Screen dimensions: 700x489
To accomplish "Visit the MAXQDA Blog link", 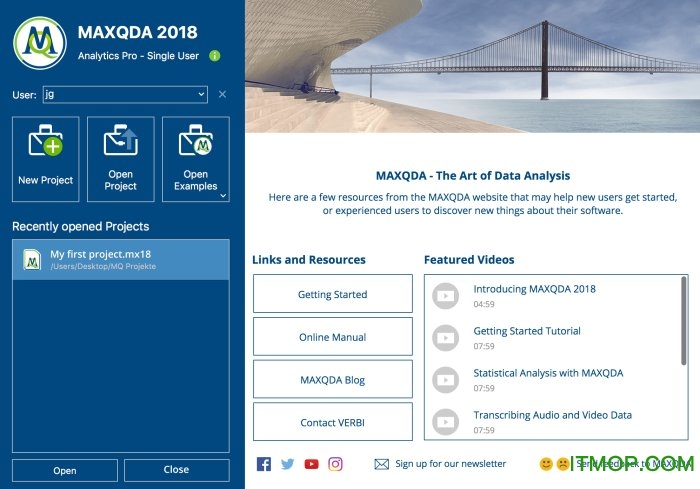I will 332,380.
